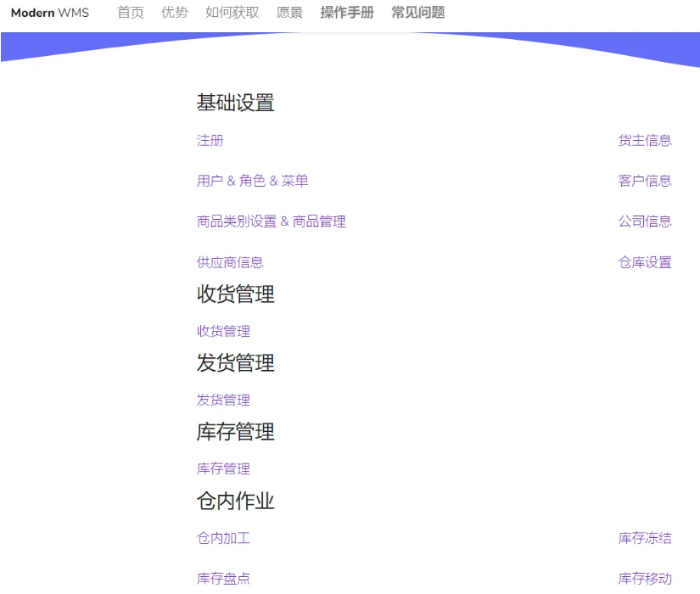Viewport: 700px width, 594px height.
Task: Open the 库存冻结 link
Action: [645, 538]
